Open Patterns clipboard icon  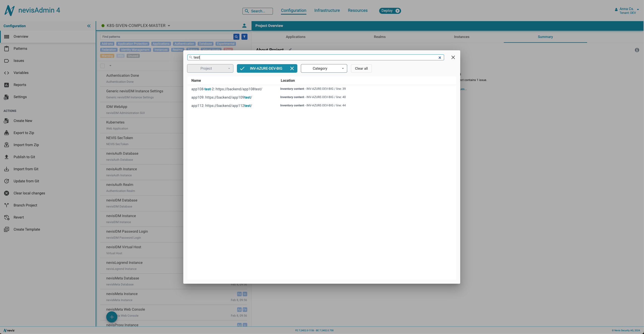coord(7,49)
